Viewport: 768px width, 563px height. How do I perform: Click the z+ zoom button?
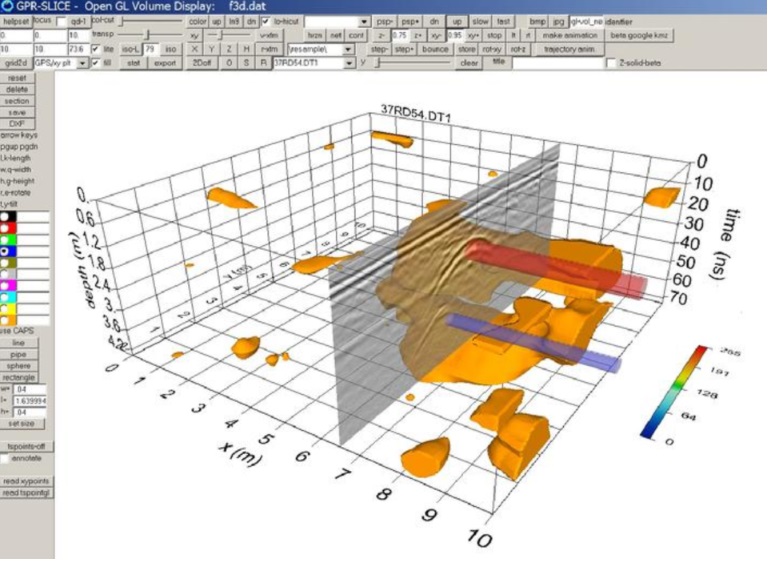coord(417,35)
